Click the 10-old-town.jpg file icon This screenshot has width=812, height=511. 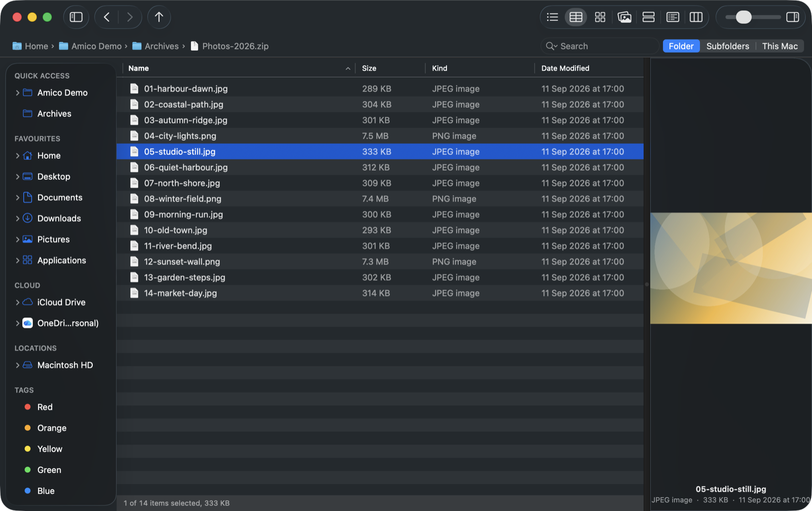(x=134, y=231)
